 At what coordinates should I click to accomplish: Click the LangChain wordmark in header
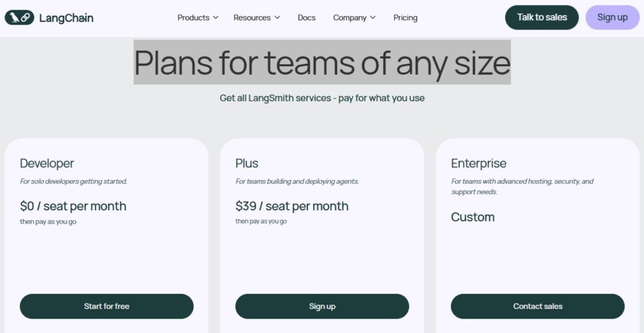click(x=66, y=18)
